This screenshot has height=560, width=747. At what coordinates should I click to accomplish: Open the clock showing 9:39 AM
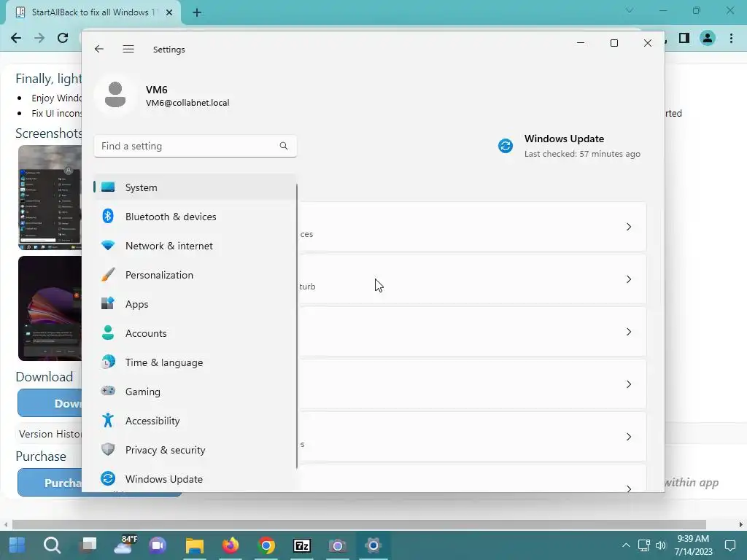click(693, 545)
